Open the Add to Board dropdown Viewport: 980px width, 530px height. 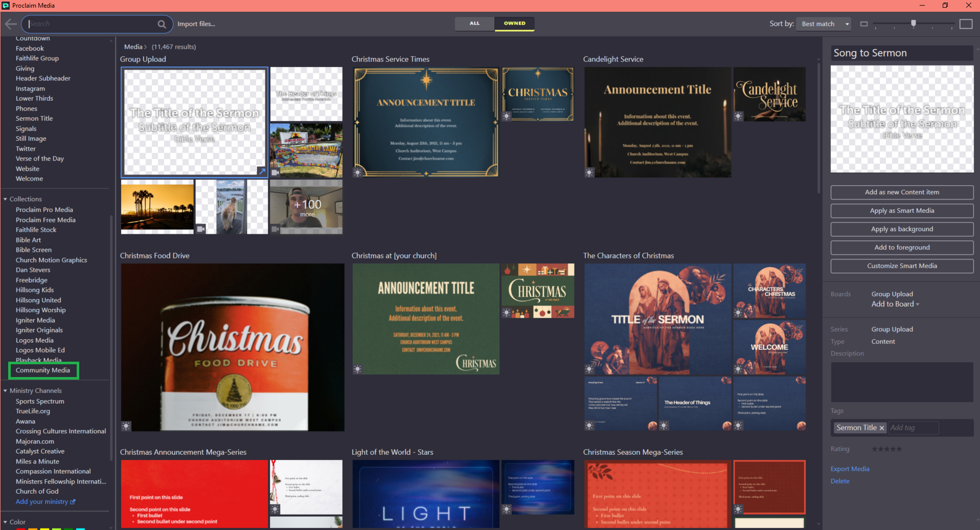tap(895, 304)
